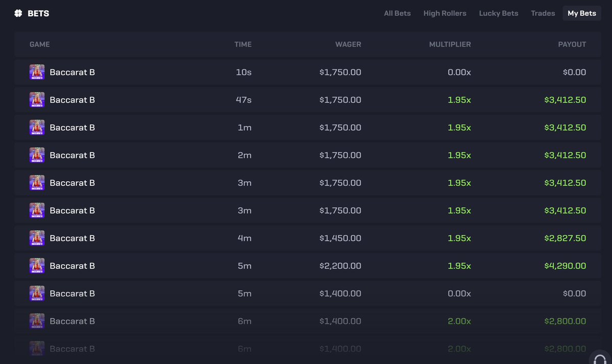Image resolution: width=612 pixels, height=364 pixels.
Task: Click $0.00 payout in the 10s row
Action: coord(574,72)
